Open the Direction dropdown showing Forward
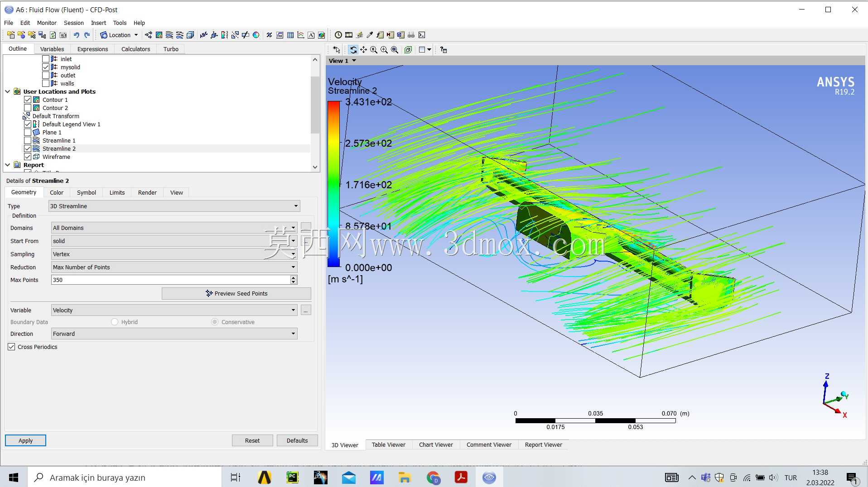The image size is (868, 487). click(174, 334)
